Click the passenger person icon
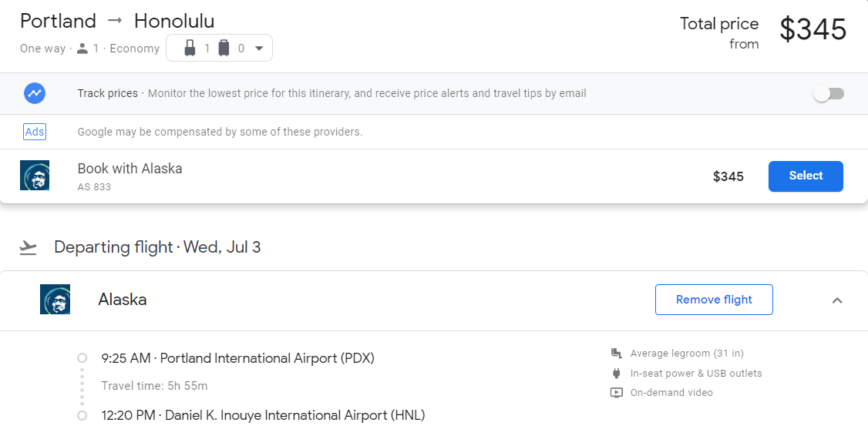 82,49
